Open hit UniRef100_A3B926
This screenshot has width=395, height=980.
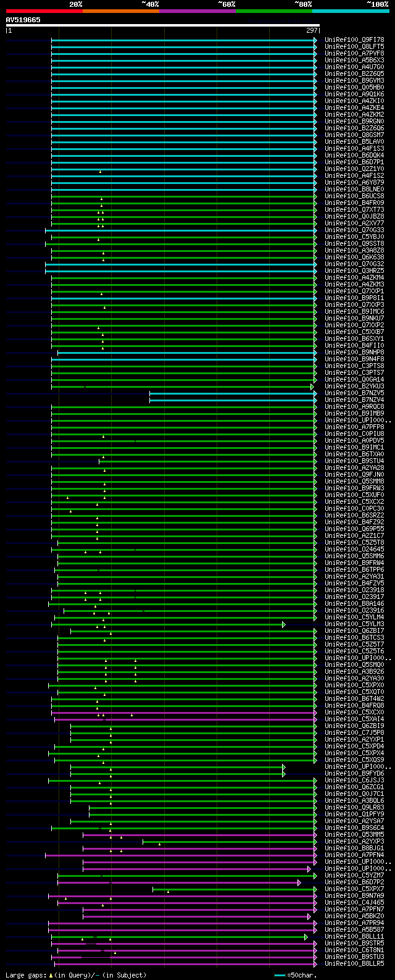[x=354, y=671]
